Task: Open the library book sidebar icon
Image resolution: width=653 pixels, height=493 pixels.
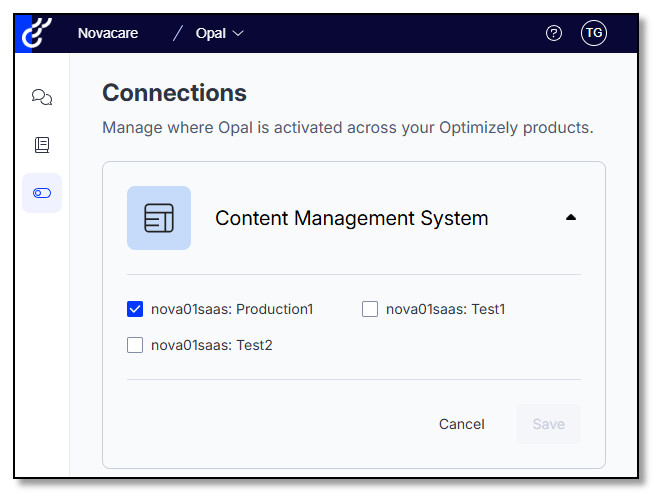Action: (x=42, y=145)
